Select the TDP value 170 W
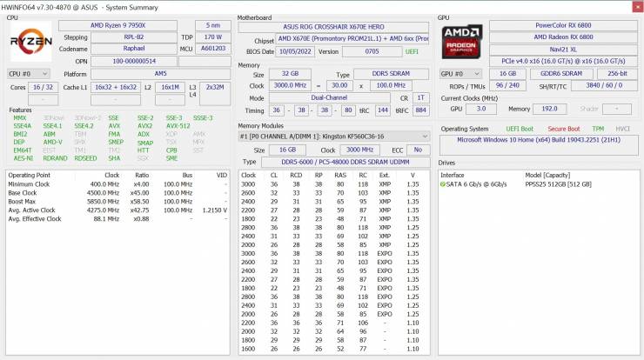This screenshot has height=360, width=644. coord(212,37)
